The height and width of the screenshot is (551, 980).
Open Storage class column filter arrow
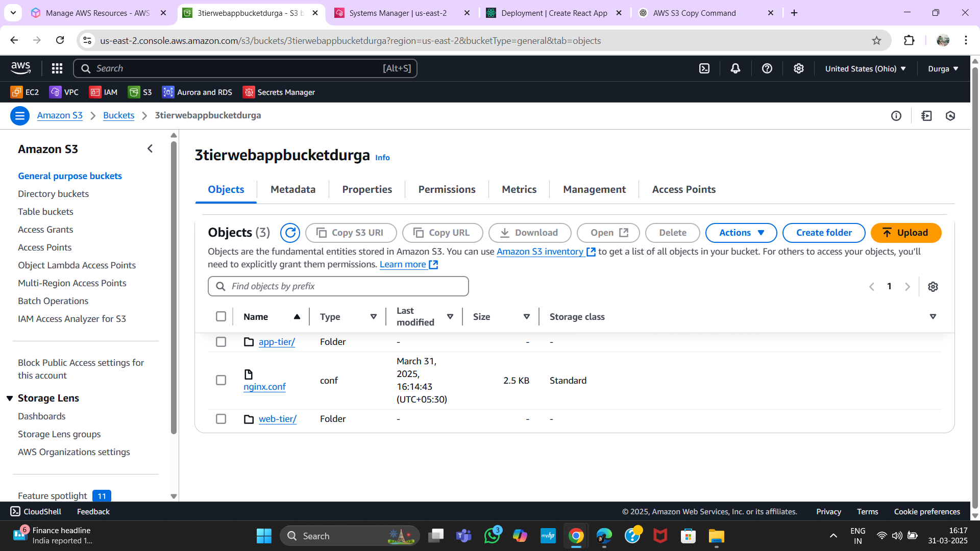point(933,317)
